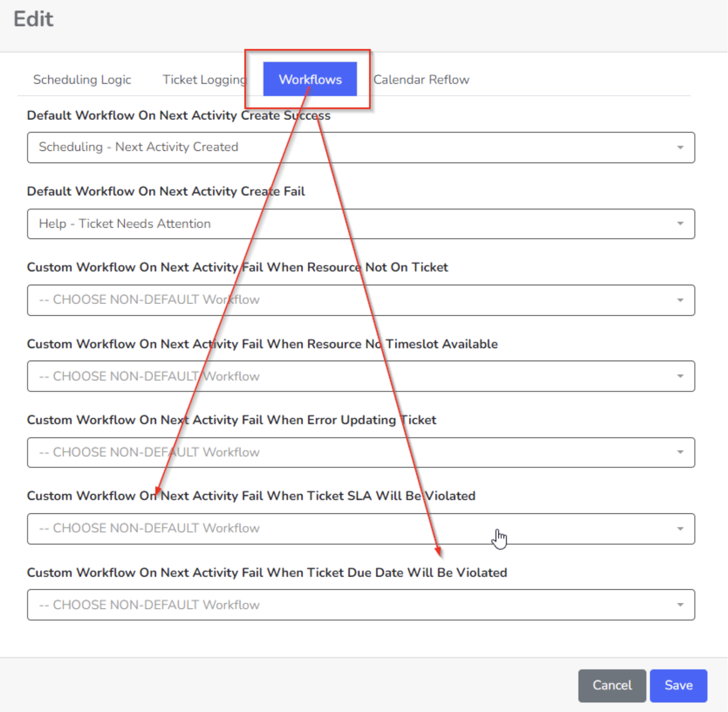Viewport: 728px width, 712px height.
Task: Cancel editing and close the dialog
Action: (x=612, y=685)
